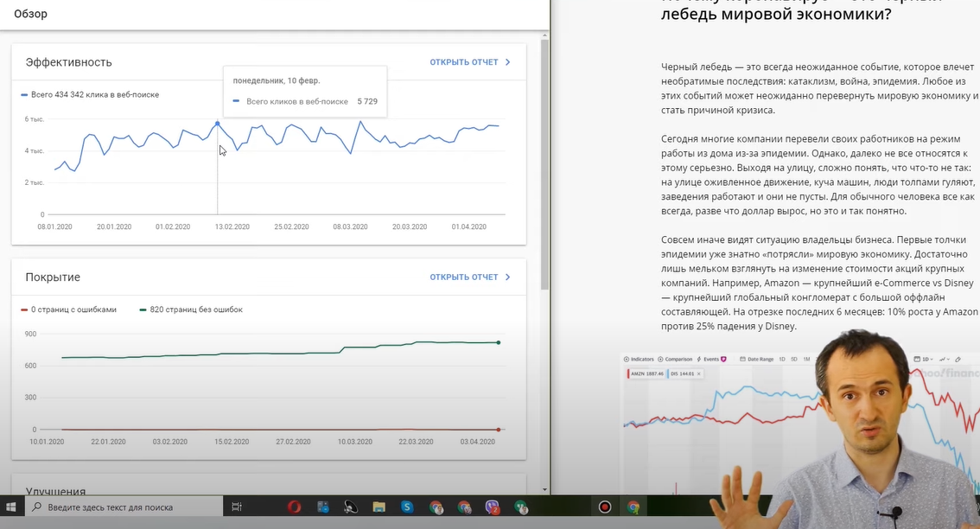This screenshot has width=980, height=529.
Task: Click the article heading лебедь мировой экономики?
Action: 776,14
